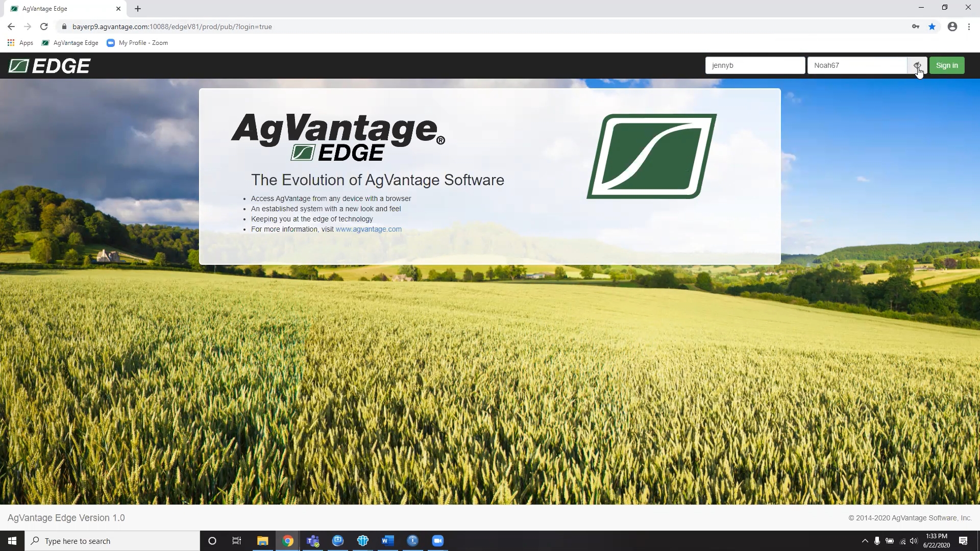Click the Type here to search box
This screenshot has height=551, width=980.
click(112, 541)
